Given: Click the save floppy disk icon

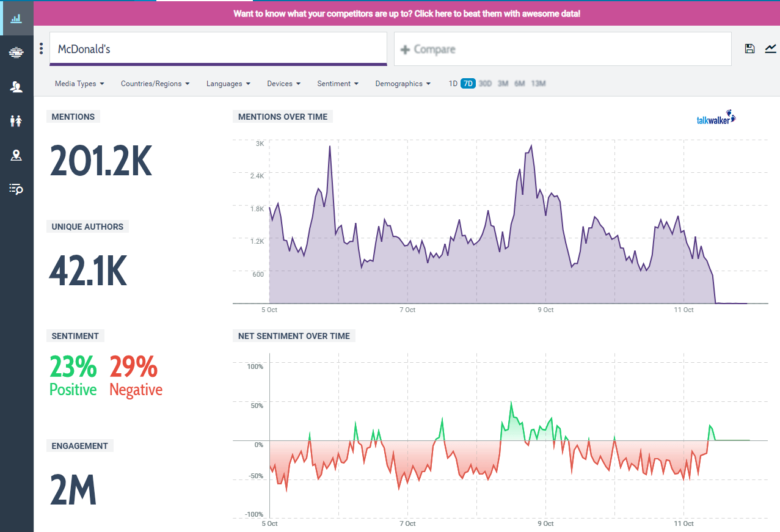Looking at the screenshot, I should tap(749, 49).
